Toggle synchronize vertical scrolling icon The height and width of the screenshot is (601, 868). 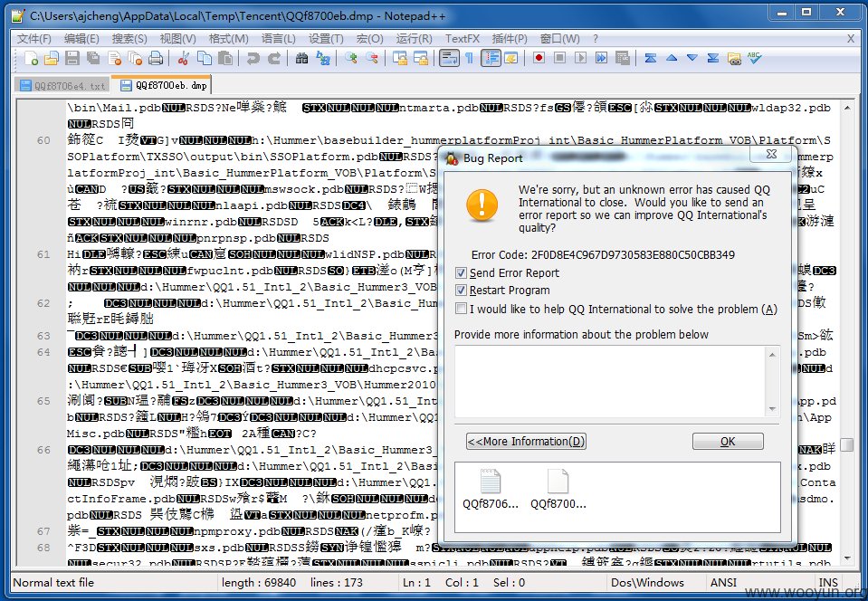click(x=399, y=58)
